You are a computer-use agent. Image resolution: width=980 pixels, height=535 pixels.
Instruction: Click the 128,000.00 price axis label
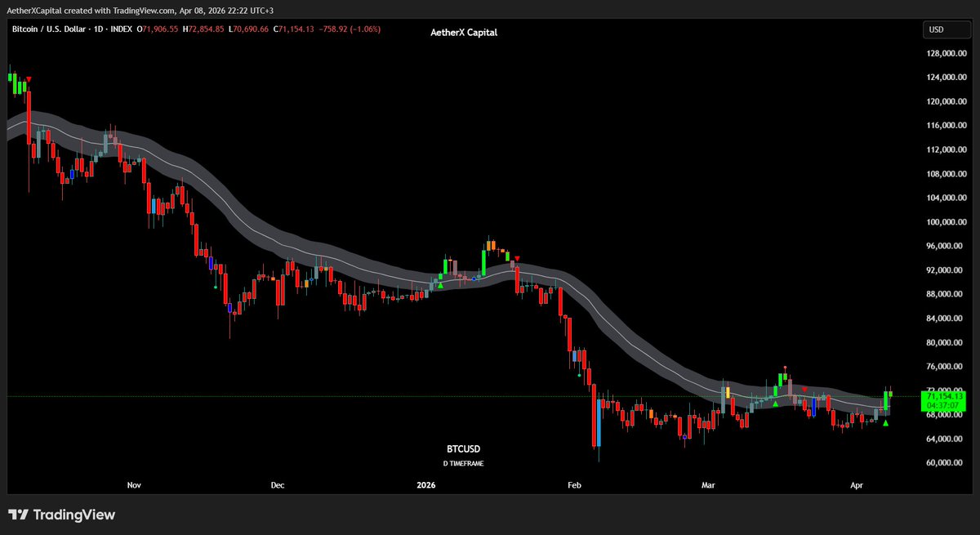pyautogui.click(x=947, y=54)
